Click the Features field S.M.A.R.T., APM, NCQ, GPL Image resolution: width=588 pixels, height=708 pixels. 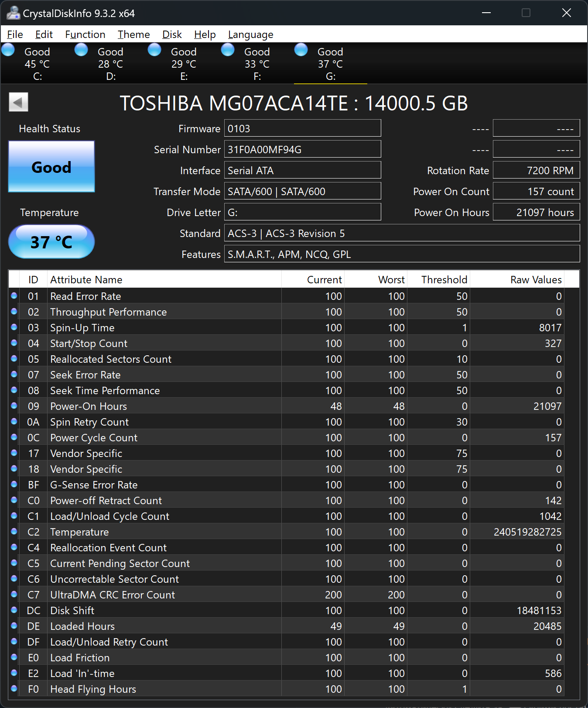(402, 254)
